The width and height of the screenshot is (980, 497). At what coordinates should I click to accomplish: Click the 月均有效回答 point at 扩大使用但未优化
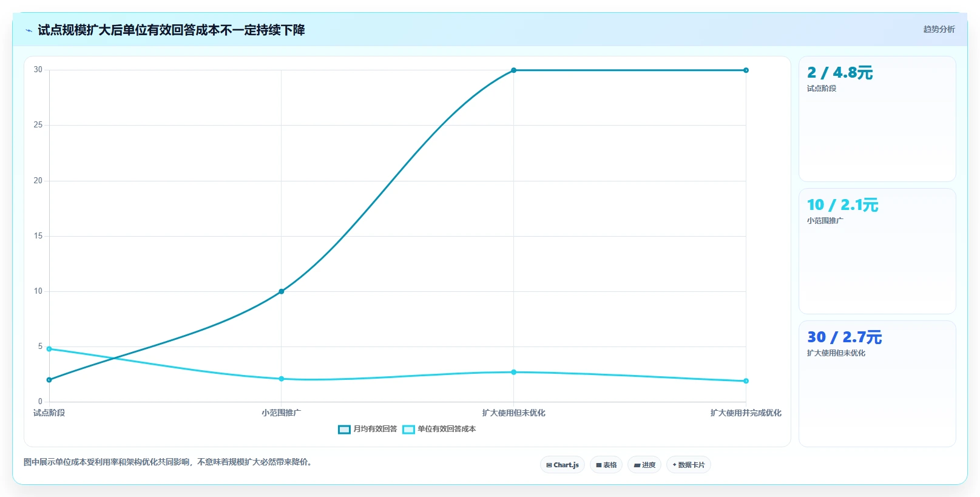click(x=513, y=70)
